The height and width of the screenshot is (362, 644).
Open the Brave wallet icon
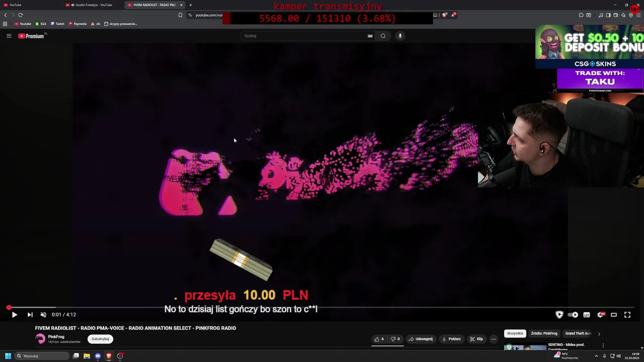click(x=616, y=15)
